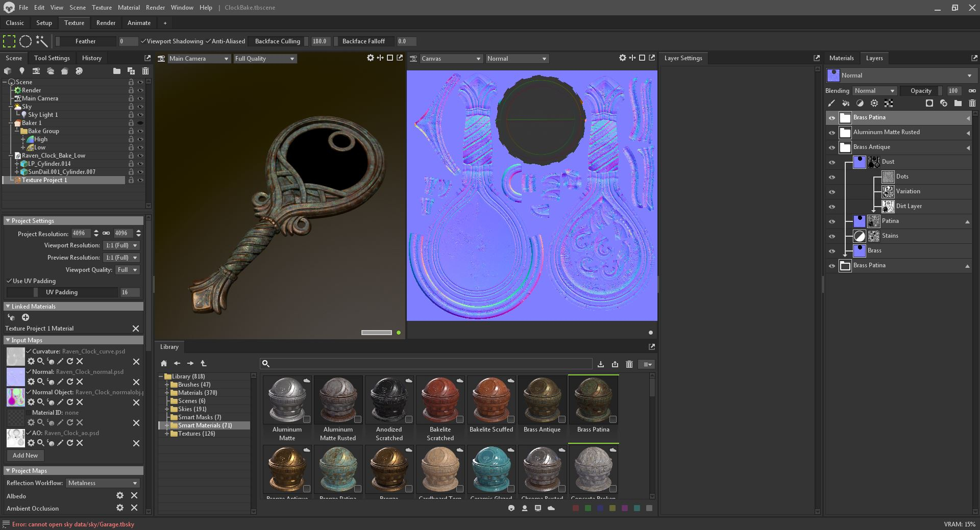Select the Raven_Clock_Bake_Low scene item
Screen dimensions: 980x530
(53, 156)
